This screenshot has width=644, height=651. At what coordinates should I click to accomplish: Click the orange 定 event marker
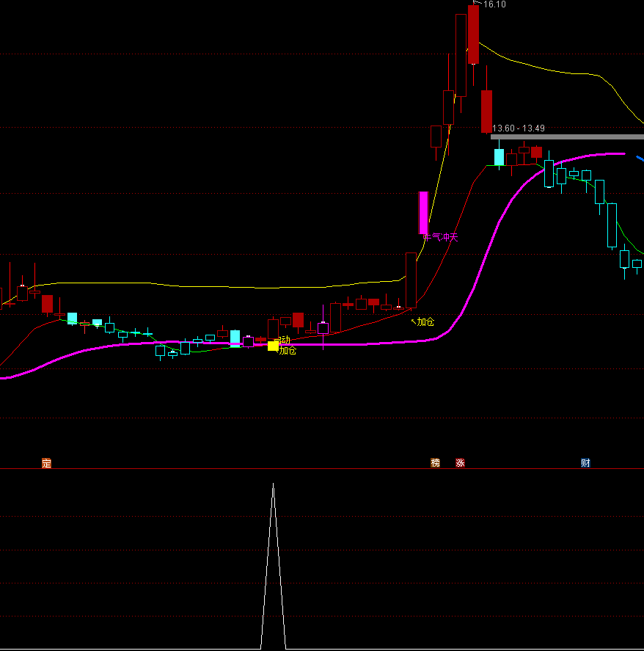47,463
